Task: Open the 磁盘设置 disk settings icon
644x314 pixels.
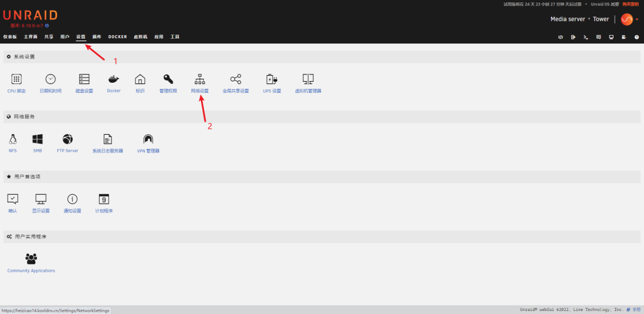Action: tap(84, 79)
